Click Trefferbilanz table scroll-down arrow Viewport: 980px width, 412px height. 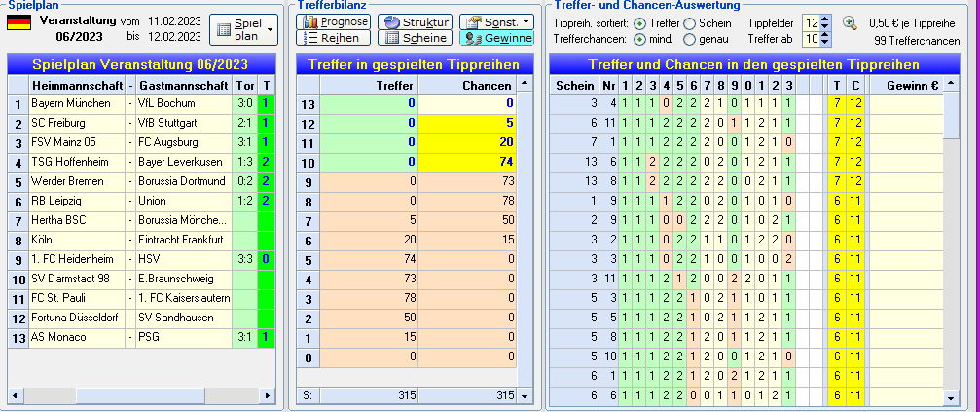click(x=525, y=395)
